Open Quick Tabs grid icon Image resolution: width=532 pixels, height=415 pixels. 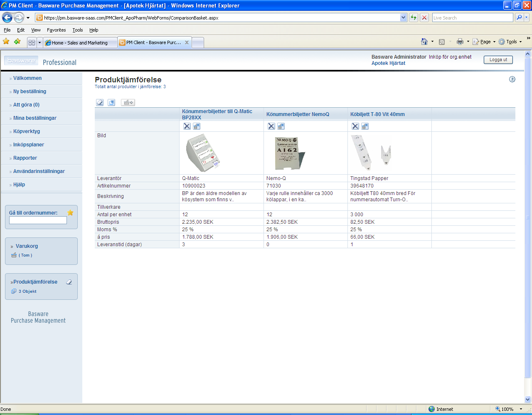pos(32,42)
